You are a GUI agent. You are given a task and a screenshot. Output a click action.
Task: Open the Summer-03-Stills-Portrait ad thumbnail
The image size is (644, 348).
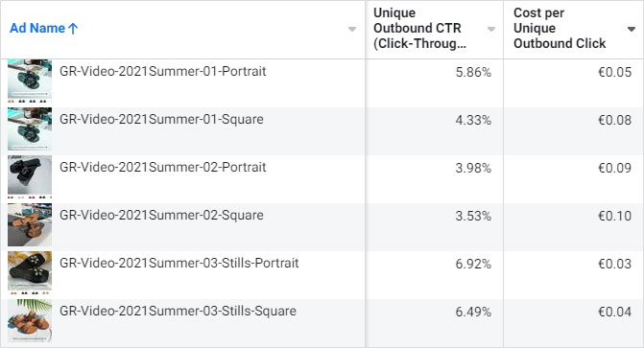click(x=30, y=273)
